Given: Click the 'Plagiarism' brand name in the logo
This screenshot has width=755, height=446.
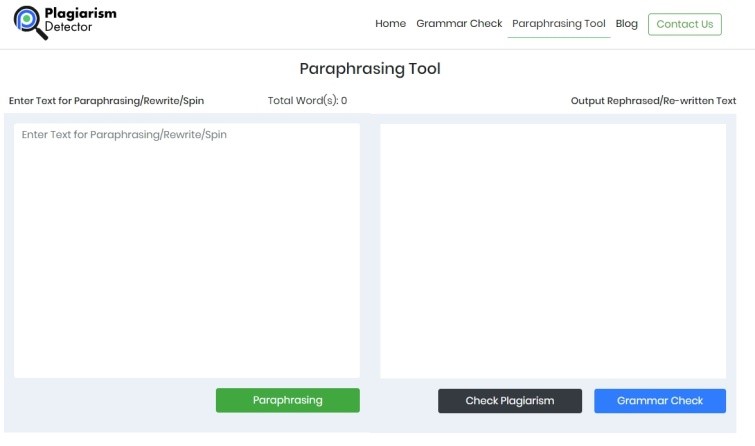Looking at the screenshot, I should point(80,14).
